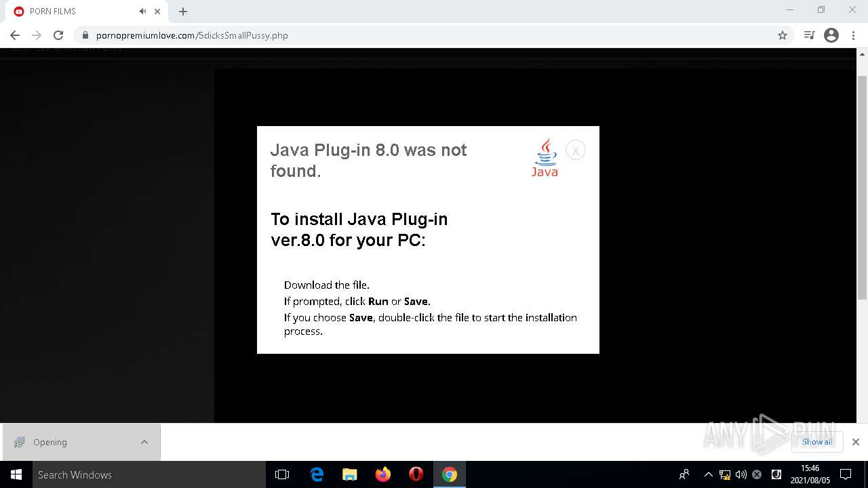868x488 pixels.
Task: Bookmark this page with the star icon
Action: [x=783, y=35]
